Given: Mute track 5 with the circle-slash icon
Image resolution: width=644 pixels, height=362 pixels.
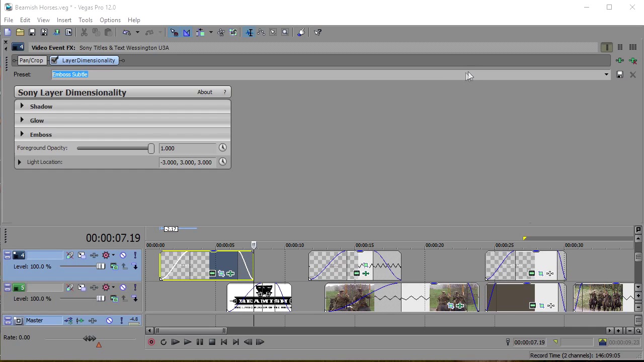Looking at the screenshot, I should (123, 288).
